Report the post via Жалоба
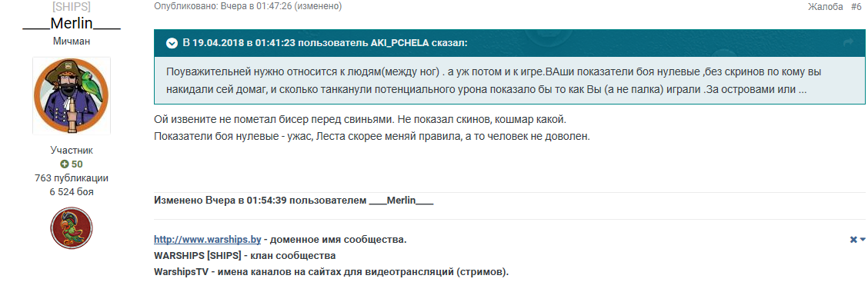 pyautogui.click(x=826, y=7)
